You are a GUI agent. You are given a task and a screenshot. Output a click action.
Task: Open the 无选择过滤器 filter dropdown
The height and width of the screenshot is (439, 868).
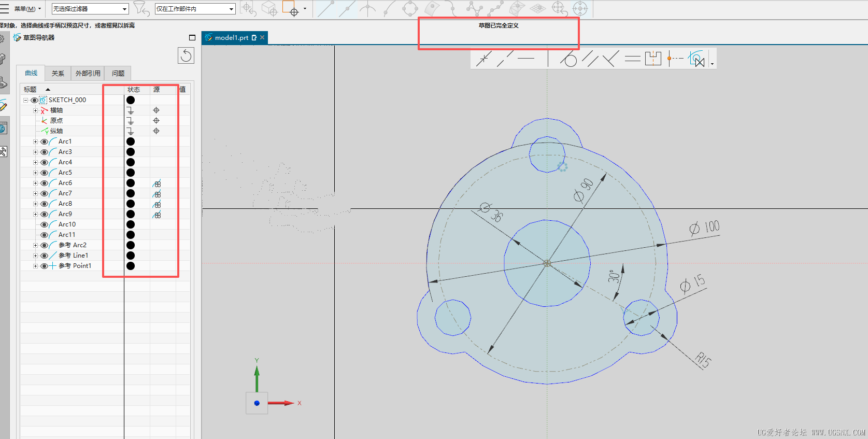tap(90, 9)
